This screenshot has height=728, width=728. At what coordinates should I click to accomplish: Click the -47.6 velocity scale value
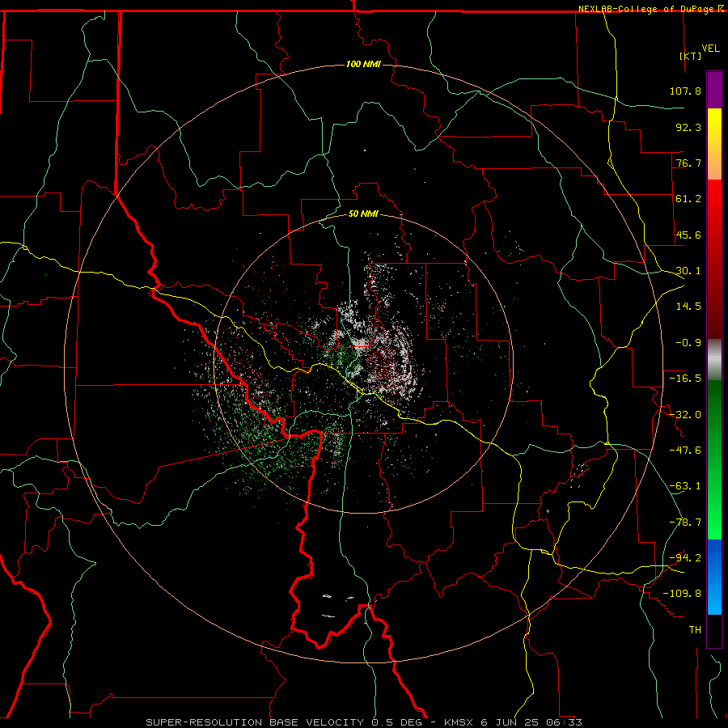[x=685, y=451]
